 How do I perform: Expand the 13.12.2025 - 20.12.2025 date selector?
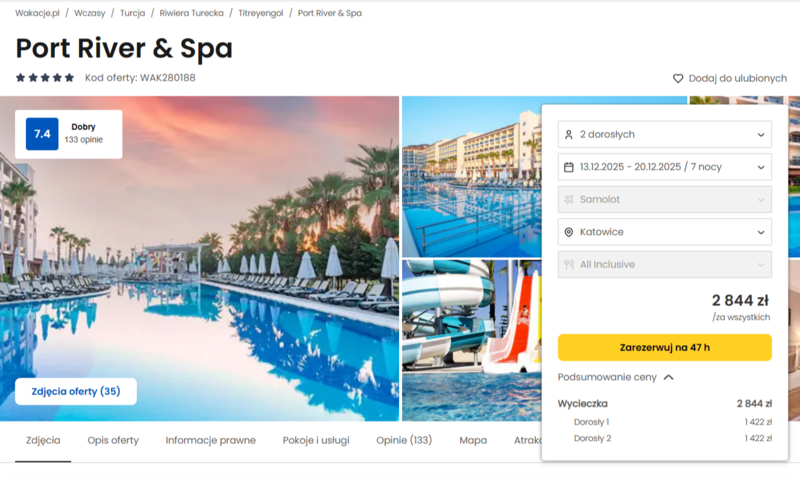[664, 167]
